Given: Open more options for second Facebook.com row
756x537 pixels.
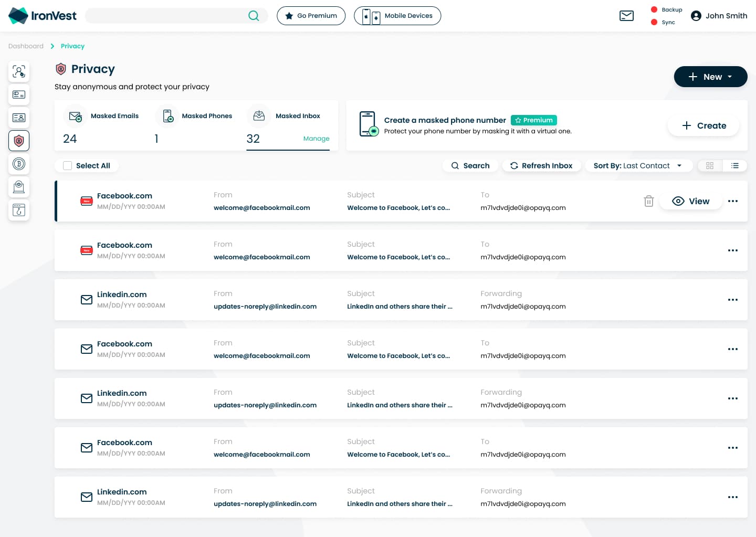Looking at the screenshot, I should coord(733,250).
